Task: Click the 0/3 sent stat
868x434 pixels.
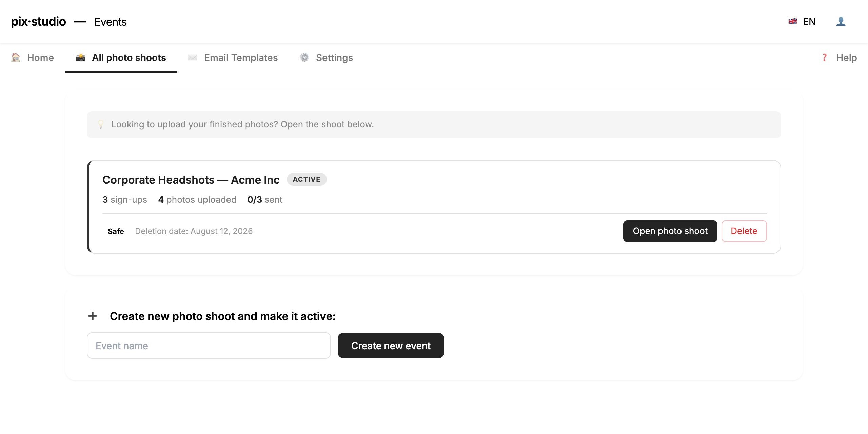Action: pyautogui.click(x=265, y=200)
